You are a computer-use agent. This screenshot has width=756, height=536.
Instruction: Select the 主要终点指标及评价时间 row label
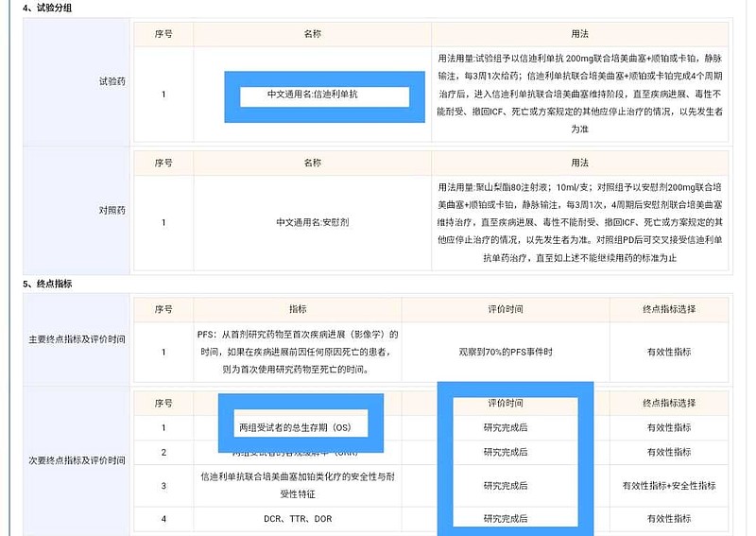[x=77, y=339]
